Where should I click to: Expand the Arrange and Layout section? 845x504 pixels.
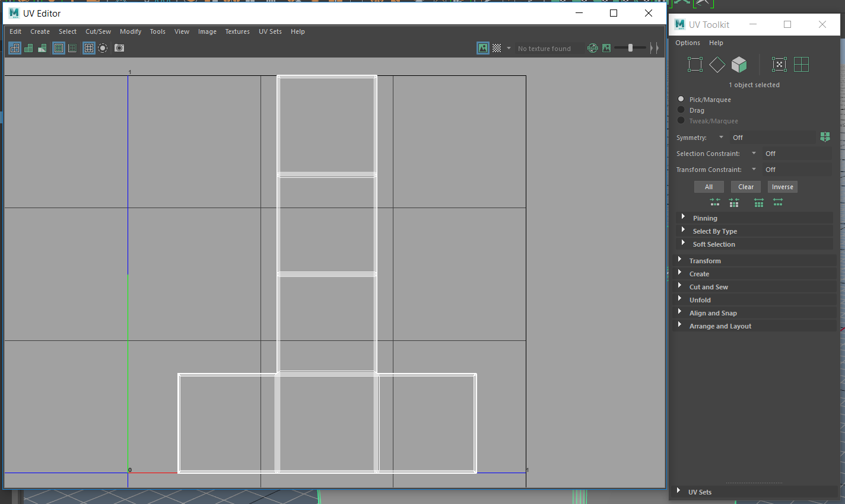pos(755,326)
